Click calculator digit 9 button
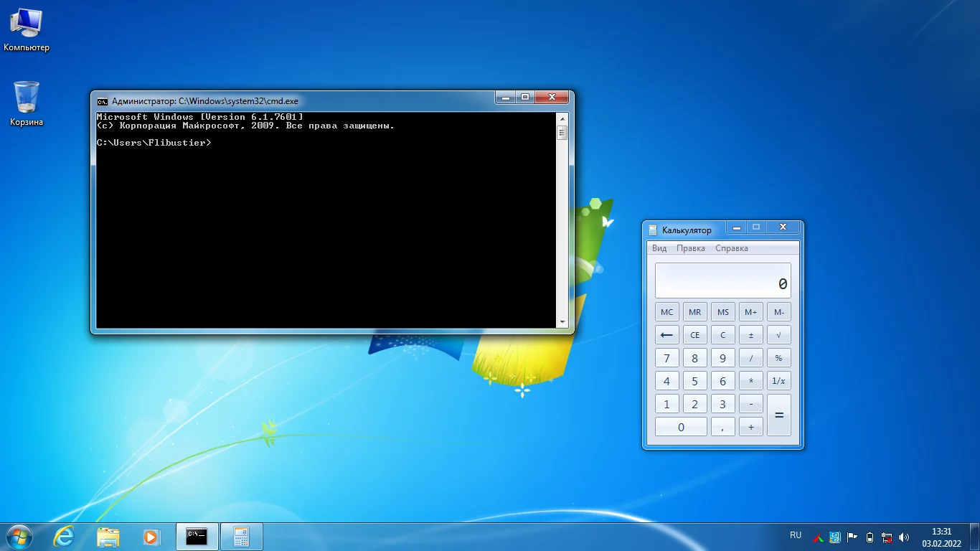This screenshot has width=980, height=551. click(x=722, y=358)
